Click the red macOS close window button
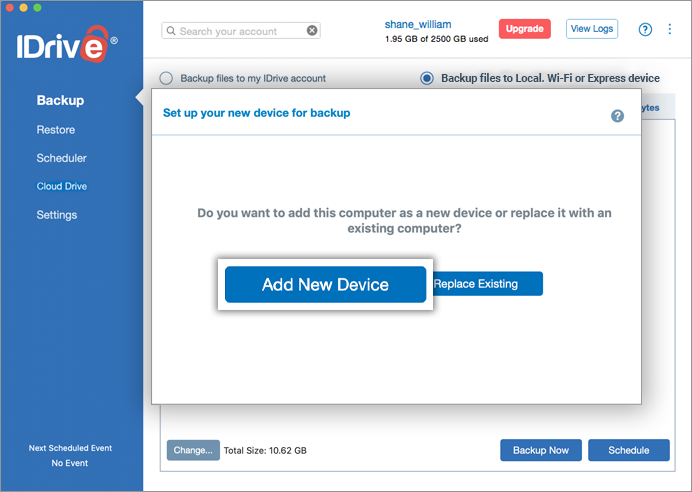The image size is (692, 492). 9,7
